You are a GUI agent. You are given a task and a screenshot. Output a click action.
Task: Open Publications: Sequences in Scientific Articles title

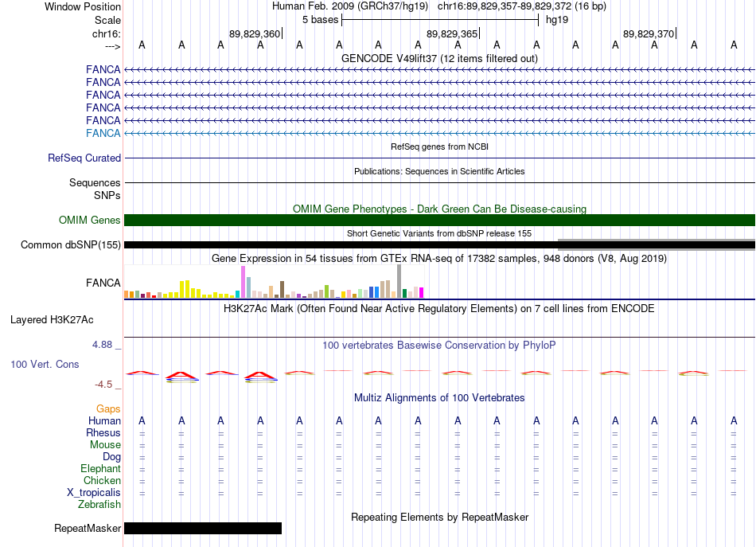coord(439,171)
